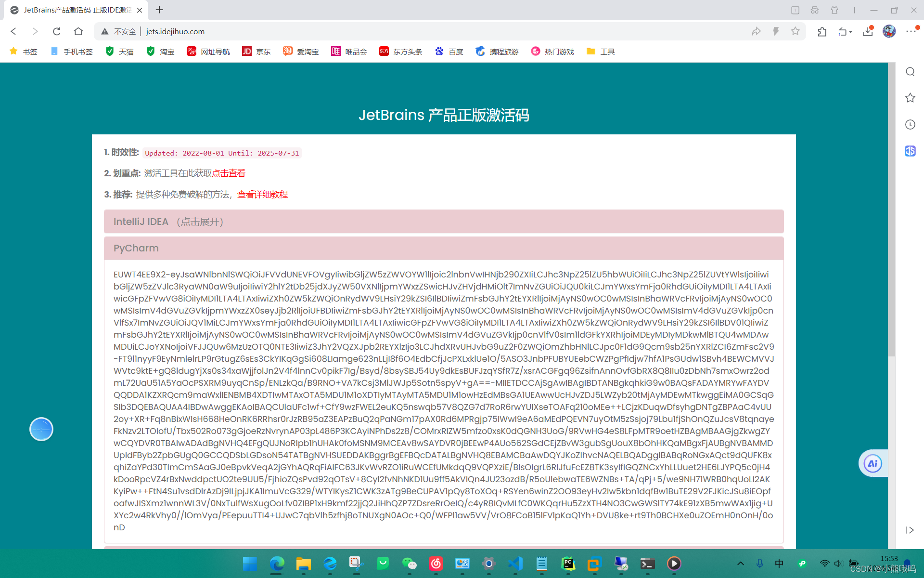Click the Updated 2022-08-01 validity date text
This screenshot has height=578, width=924.
222,153
